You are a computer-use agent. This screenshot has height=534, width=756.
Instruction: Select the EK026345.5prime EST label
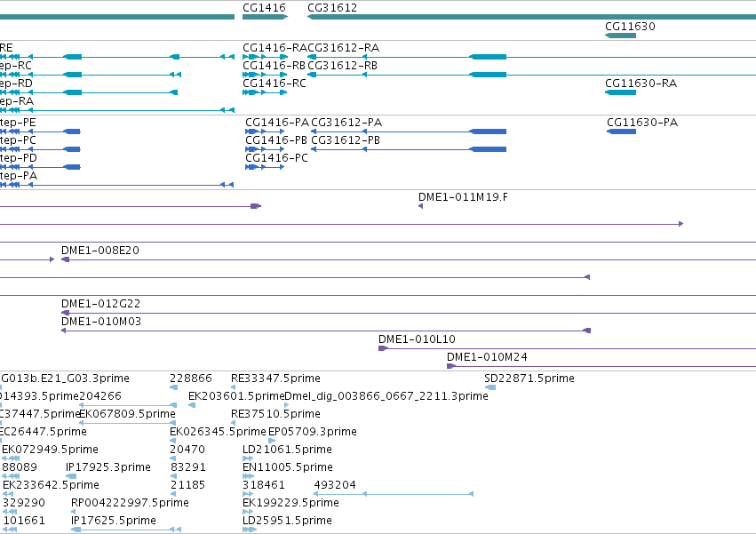pyautogui.click(x=218, y=432)
